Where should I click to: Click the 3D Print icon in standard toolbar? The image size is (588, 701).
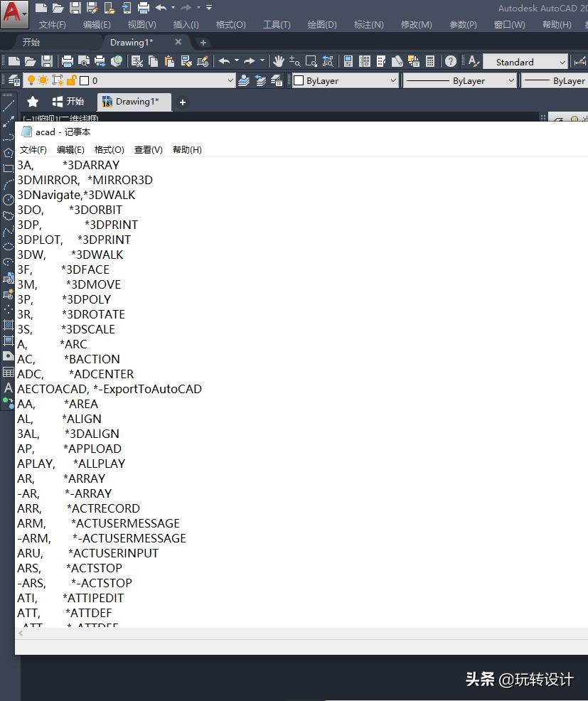click(117, 61)
